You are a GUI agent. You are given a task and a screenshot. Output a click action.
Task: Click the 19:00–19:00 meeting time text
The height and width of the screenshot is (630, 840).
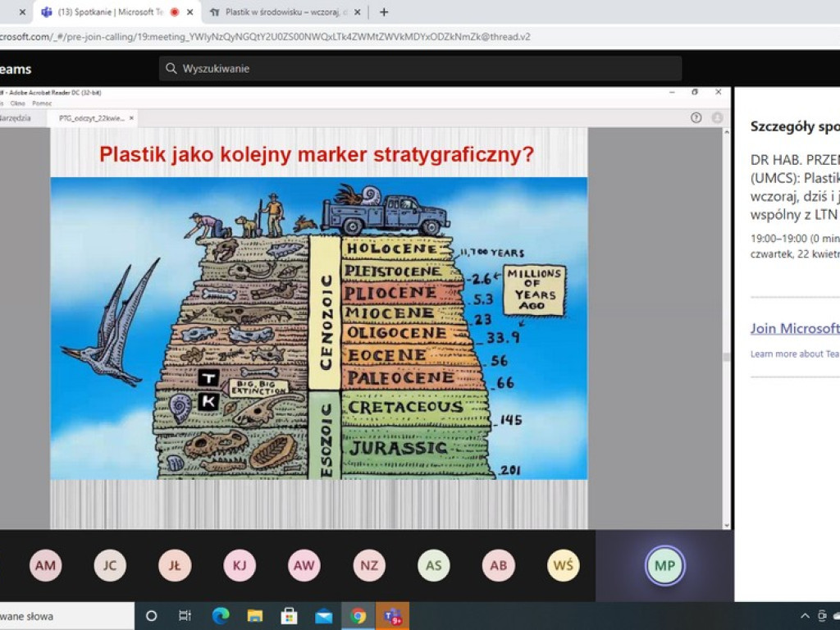(x=795, y=239)
